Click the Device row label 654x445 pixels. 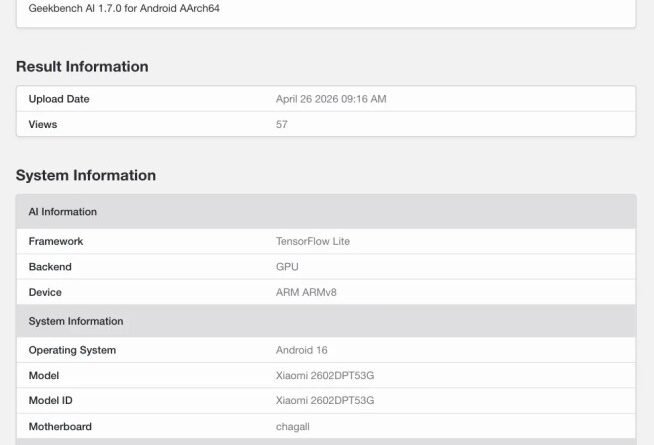click(x=45, y=292)
